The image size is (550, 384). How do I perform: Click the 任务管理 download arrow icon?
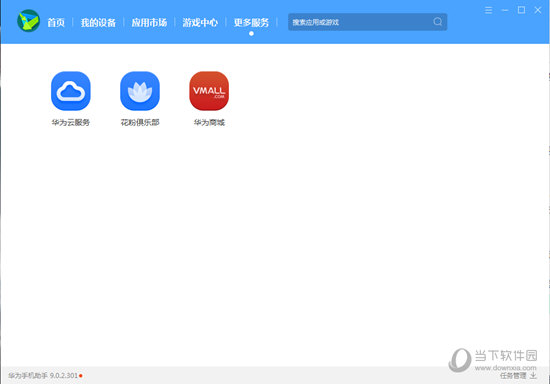533,376
